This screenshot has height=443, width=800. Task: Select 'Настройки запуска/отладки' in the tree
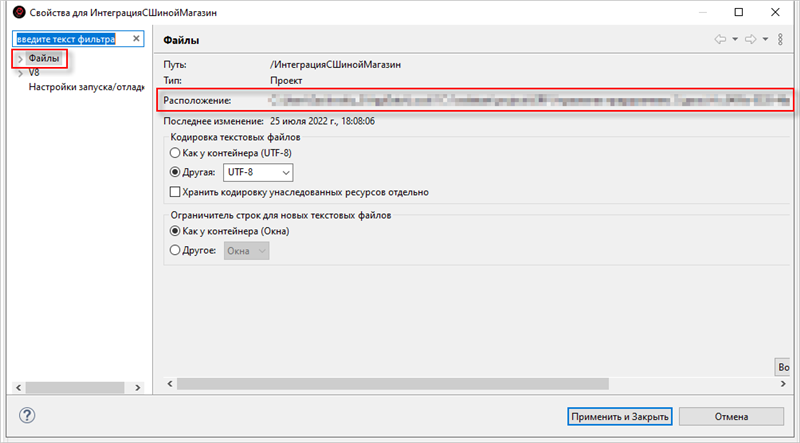[x=85, y=86]
